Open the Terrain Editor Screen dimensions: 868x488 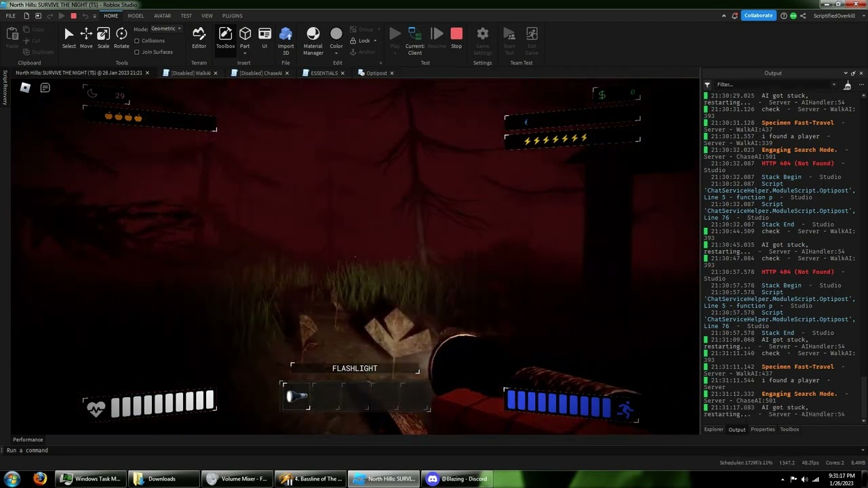click(x=199, y=38)
